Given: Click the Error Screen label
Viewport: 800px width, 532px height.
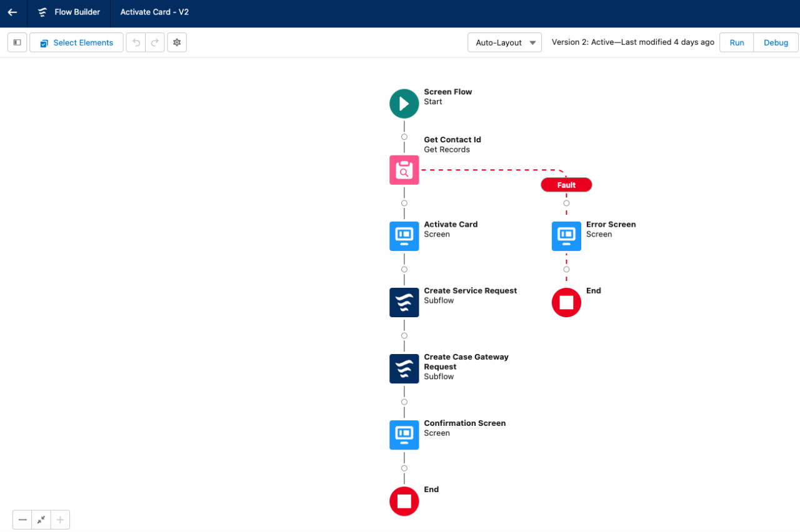Looking at the screenshot, I should pos(611,225).
